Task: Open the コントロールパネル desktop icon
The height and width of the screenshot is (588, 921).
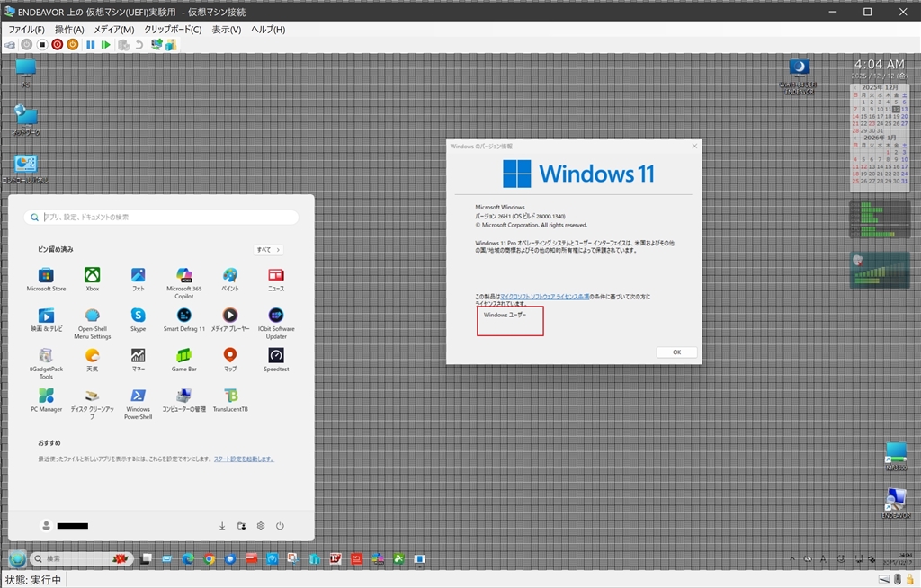Action: coord(25,169)
